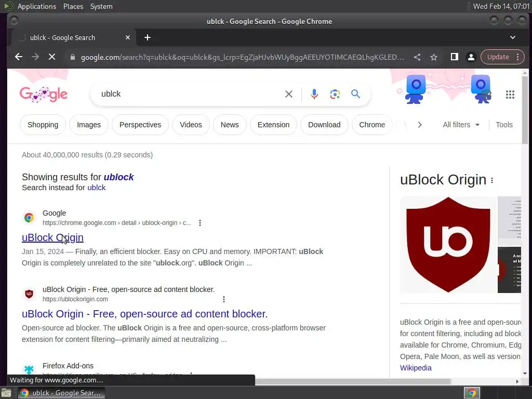This screenshot has height=399, width=532.
Task: Open the Google apps grid
Action: (x=510, y=95)
